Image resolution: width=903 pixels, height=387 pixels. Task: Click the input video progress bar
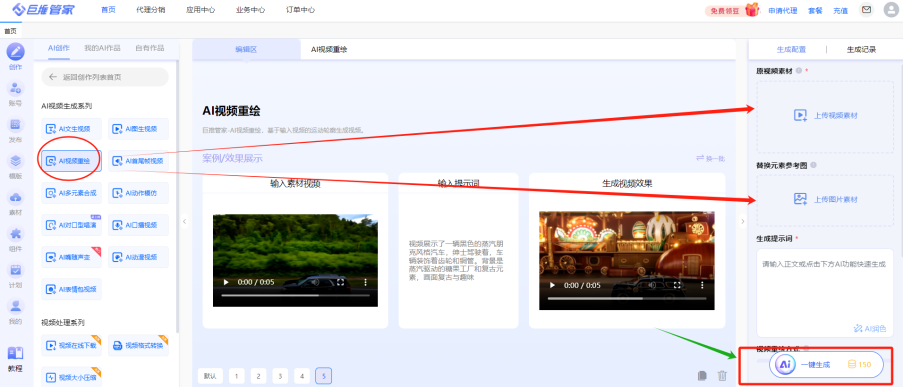(295, 295)
